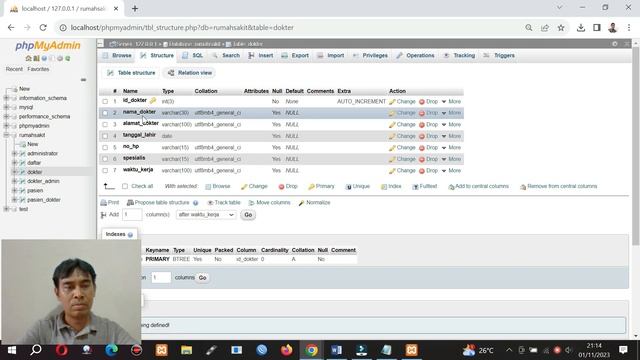Expand the mysql database node
This screenshot has width=640, height=360.
pos(6,107)
